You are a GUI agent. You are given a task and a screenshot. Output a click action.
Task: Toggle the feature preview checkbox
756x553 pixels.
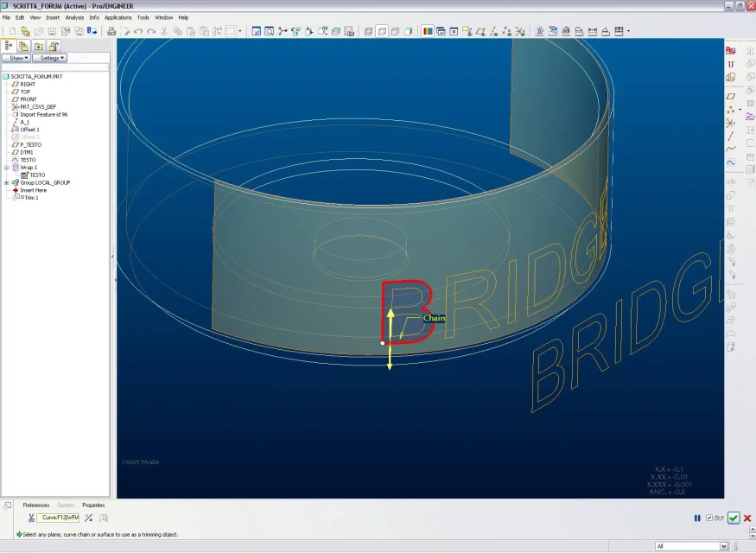pos(709,518)
